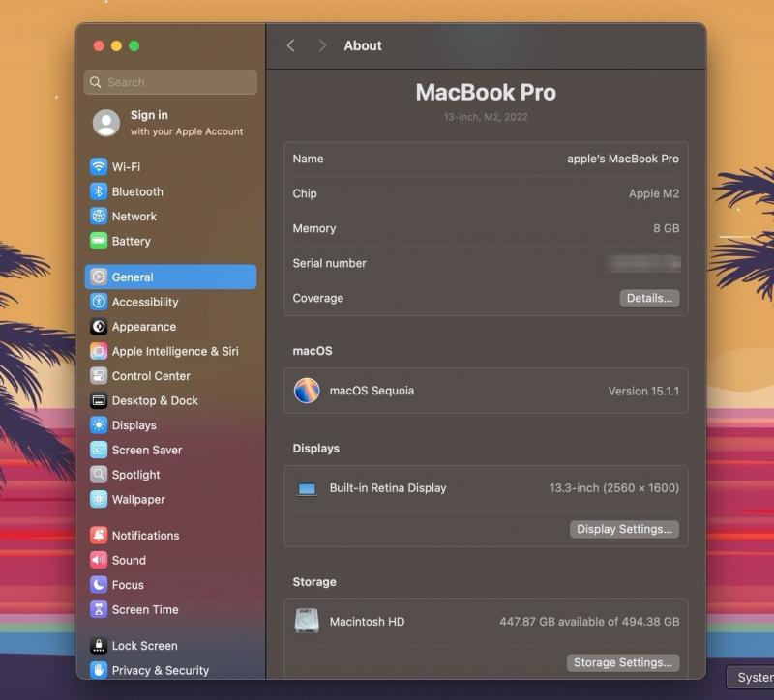Viewport: 774px width, 700px height.
Task: Click the Macintosh HD label
Action: (367, 622)
